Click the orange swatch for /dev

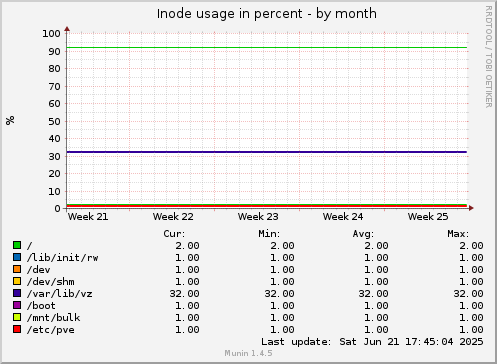coord(17,269)
